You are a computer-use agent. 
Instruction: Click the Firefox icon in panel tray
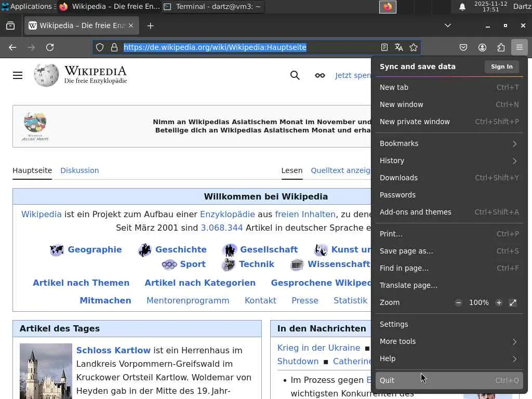[x=388, y=7]
